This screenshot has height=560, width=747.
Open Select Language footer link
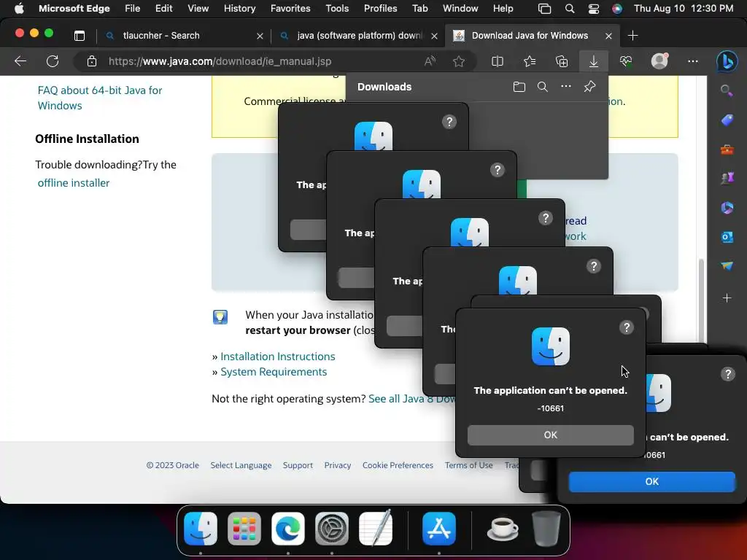(241, 465)
